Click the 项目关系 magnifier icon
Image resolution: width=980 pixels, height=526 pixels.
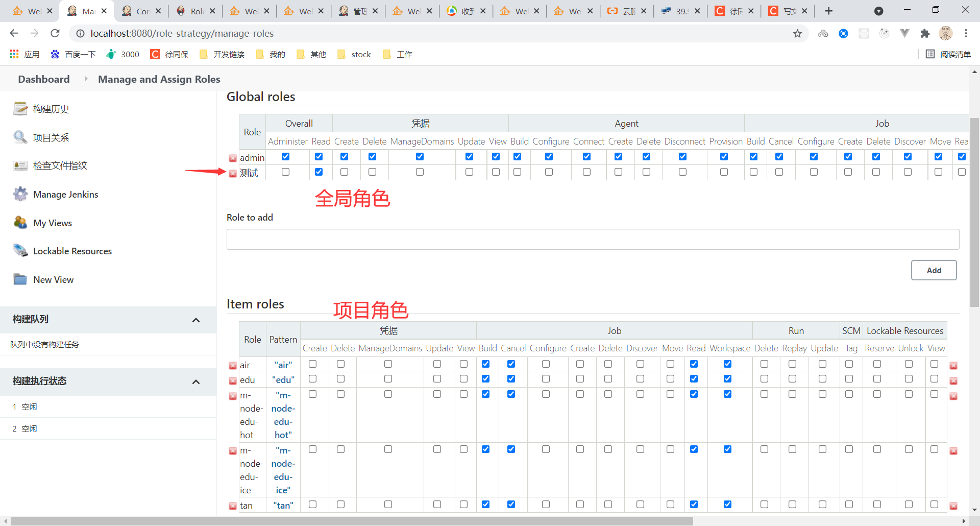click(20, 137)
